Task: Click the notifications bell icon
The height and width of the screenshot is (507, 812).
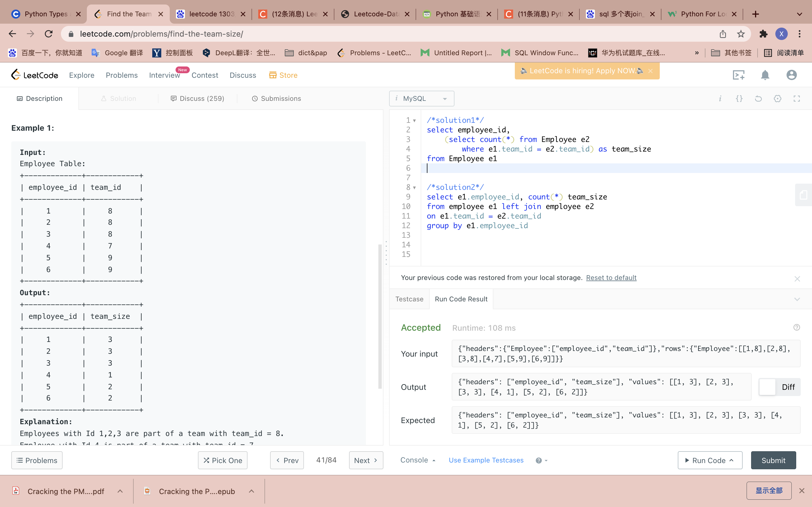Action: [765, 75]
